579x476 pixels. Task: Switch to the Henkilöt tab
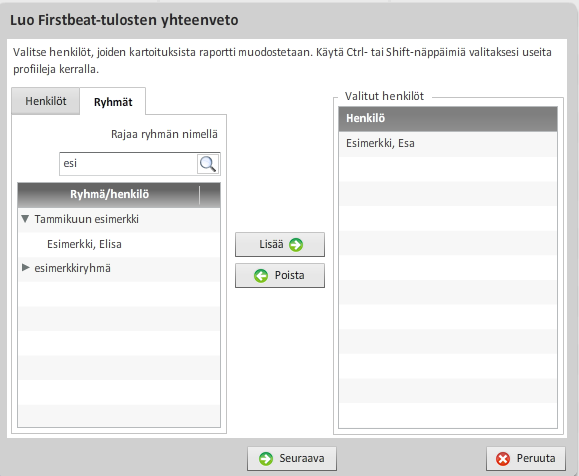(x=46, y=101)
